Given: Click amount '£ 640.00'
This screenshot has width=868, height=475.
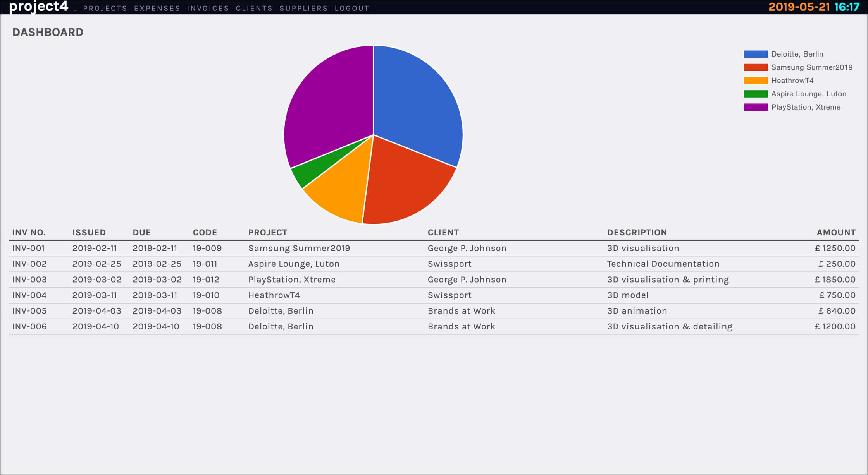Looking at the screenshot, I should (837, 311).
